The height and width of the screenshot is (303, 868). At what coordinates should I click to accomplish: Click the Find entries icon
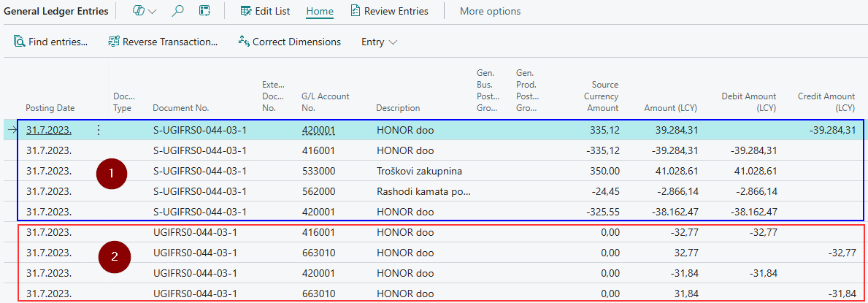[x=20, y=42]
